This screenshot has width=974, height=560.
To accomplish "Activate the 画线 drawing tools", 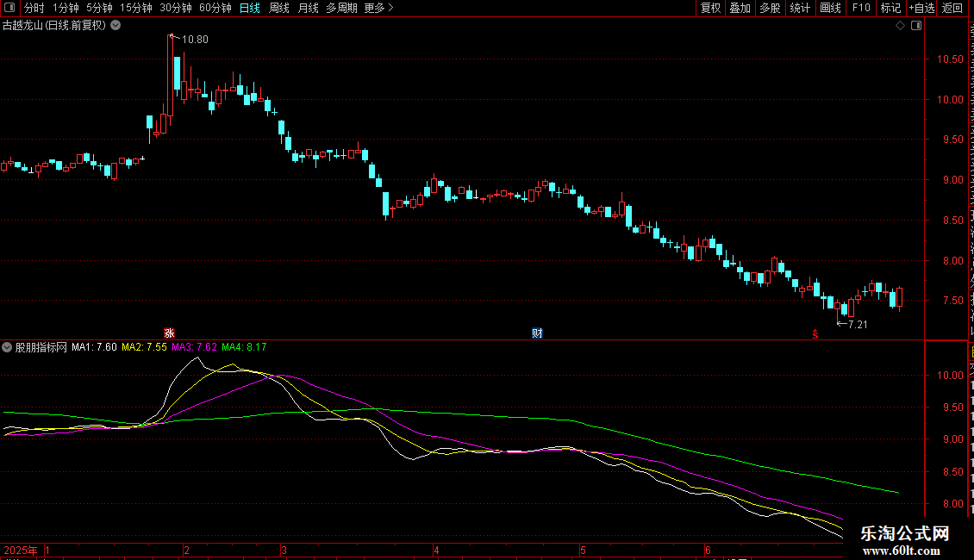I will [831, 8].
